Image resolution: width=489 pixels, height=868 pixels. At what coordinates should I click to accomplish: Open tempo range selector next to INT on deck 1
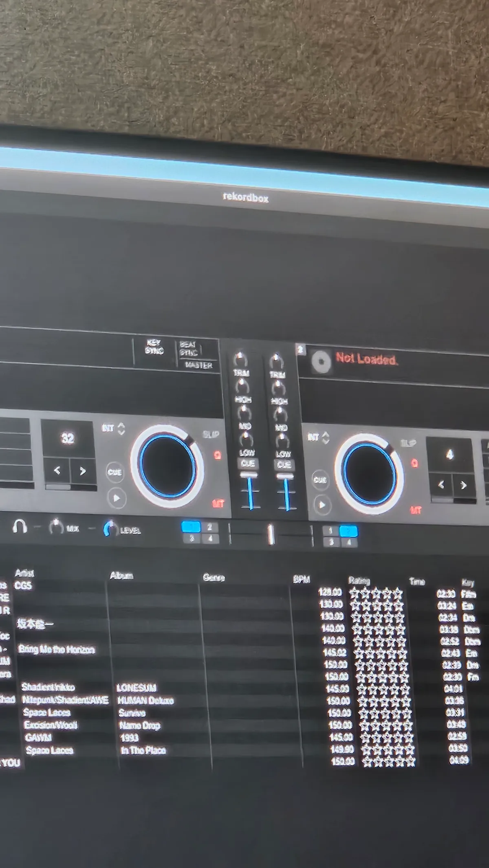click(x=121, y=429)
